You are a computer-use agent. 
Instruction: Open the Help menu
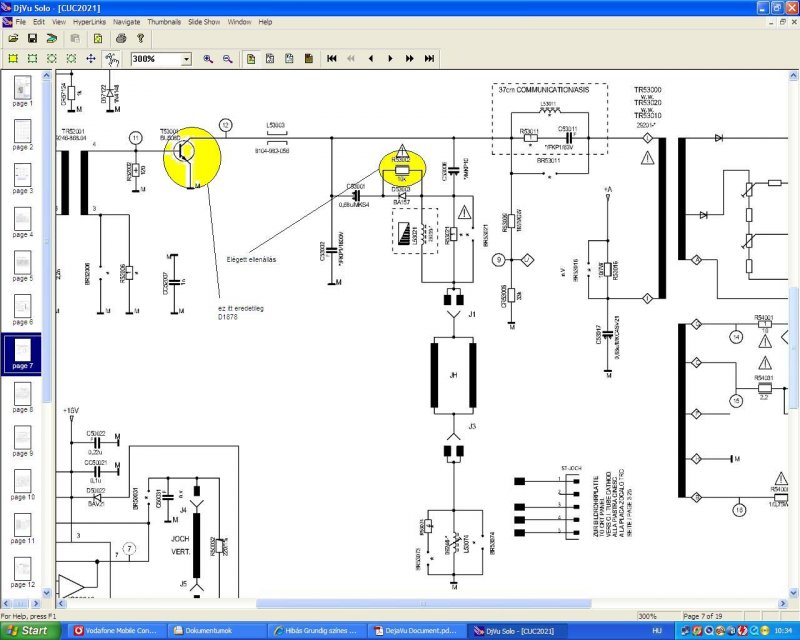point(265,22)
